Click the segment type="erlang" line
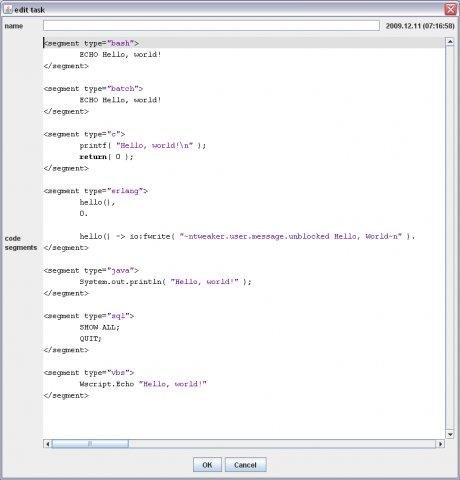The height and width of the screenshot is (480, 460). 96,191
